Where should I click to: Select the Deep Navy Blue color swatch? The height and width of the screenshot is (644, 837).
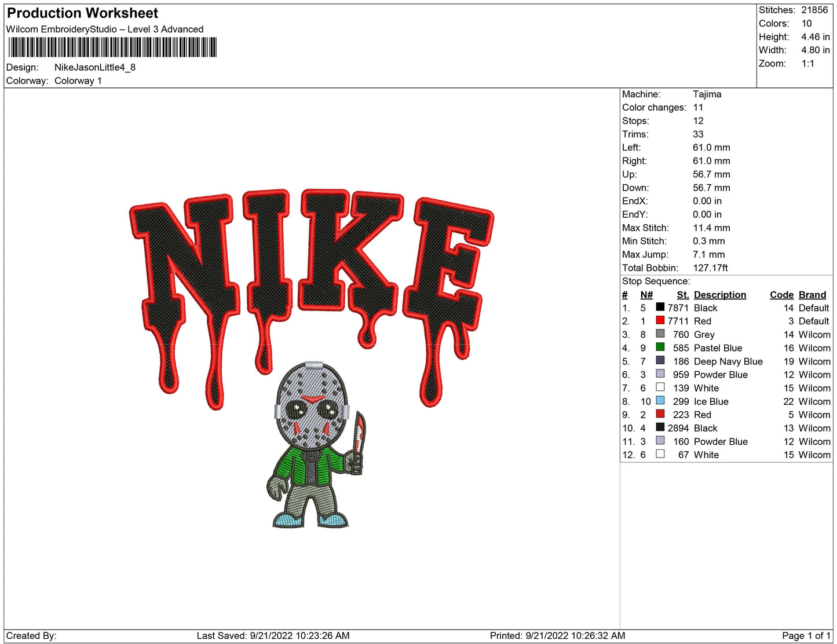[x=660, y=360]
